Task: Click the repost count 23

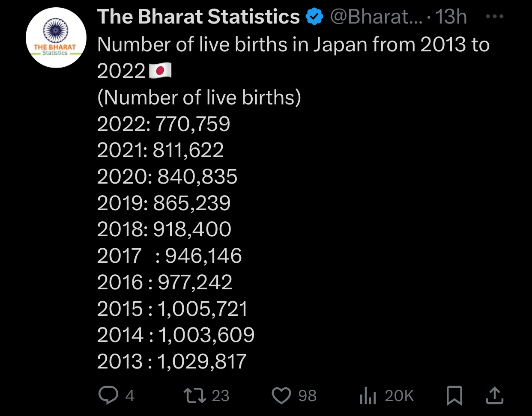Action: point(221,395)
